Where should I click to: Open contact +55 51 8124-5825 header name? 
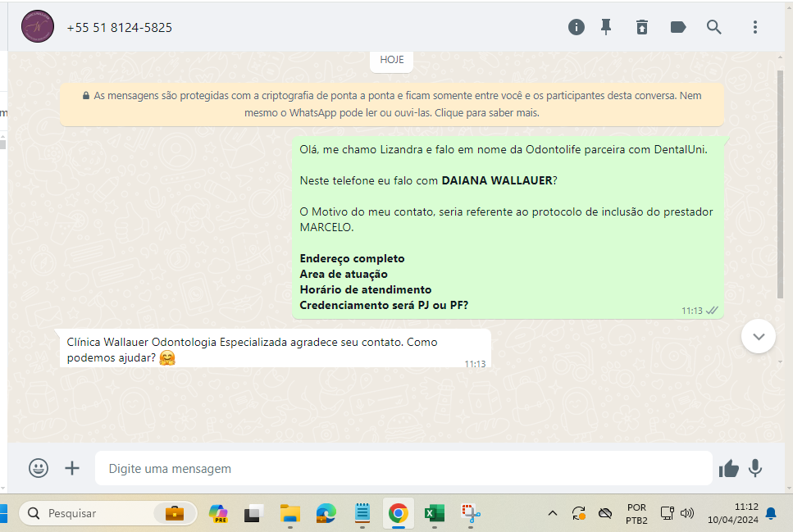120,27
